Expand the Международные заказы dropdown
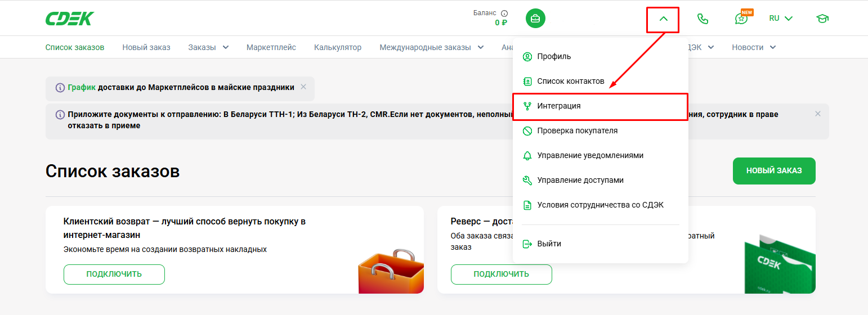Screen dimensions: 868x315 click(x=432, y=47)
